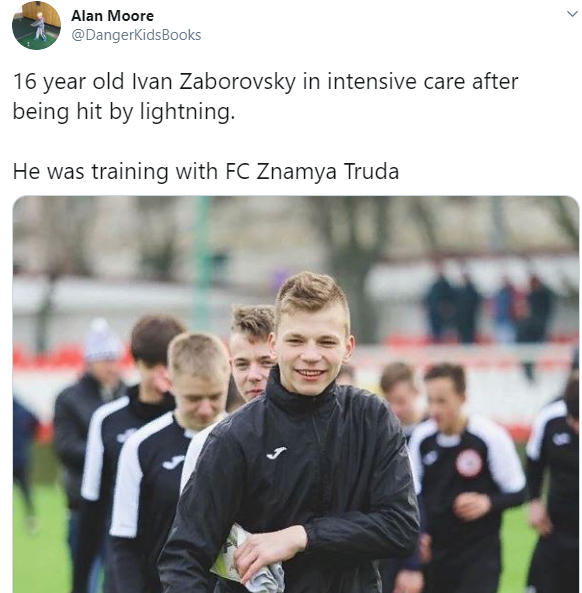Click the "He was training with FC Znamya Truda" line

coord(206,171)
